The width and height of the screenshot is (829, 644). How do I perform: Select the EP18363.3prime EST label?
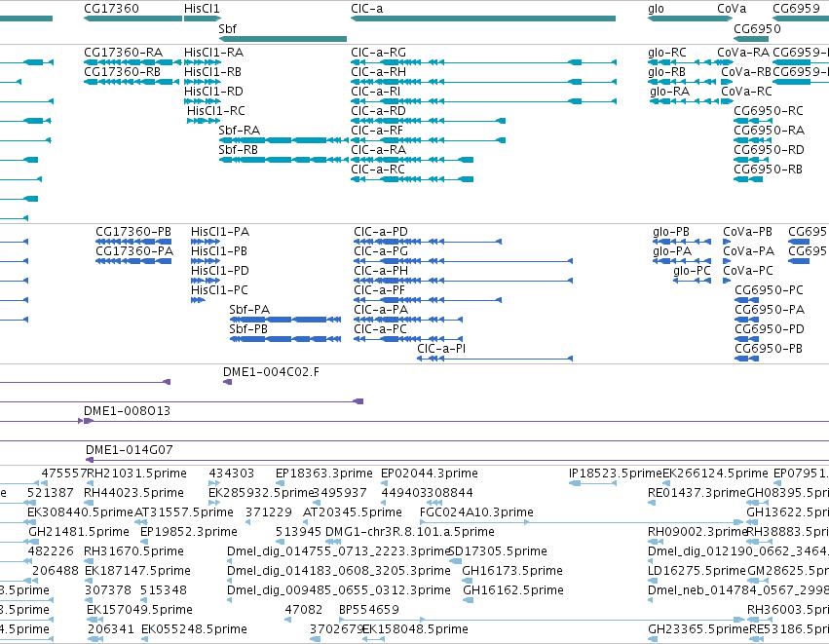tap(324, 474)
